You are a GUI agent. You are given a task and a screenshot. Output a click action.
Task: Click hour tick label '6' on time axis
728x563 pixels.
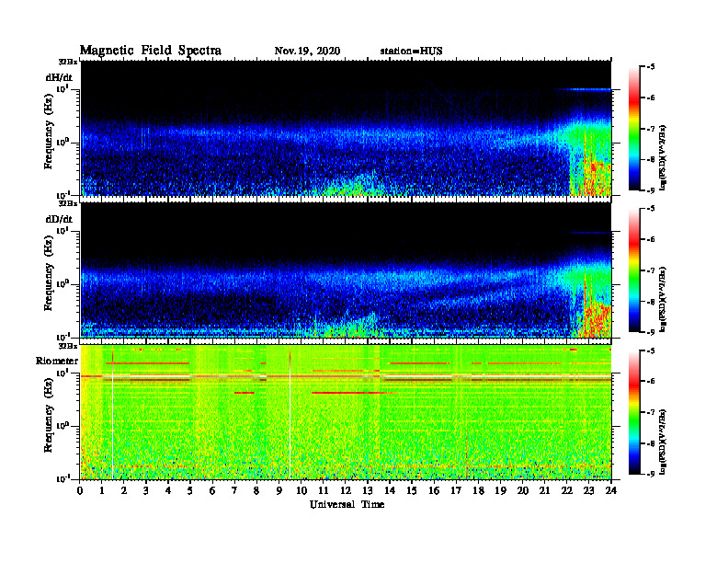212,491
